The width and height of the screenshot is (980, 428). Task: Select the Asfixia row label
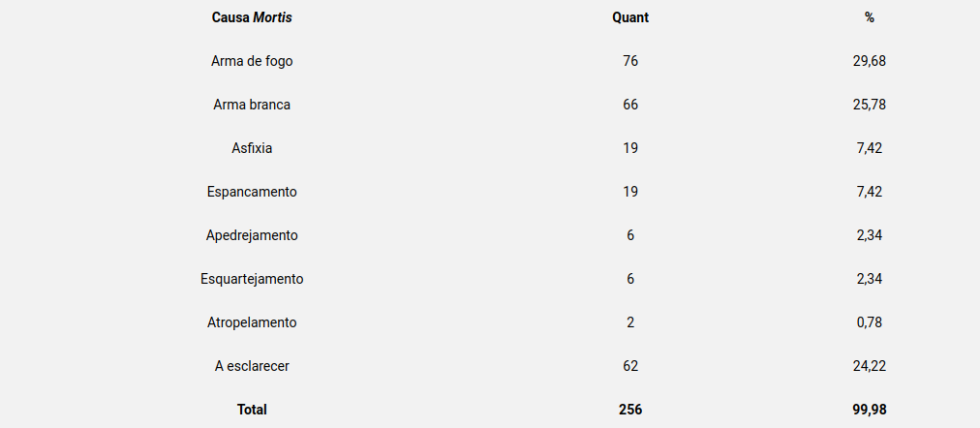252,148
